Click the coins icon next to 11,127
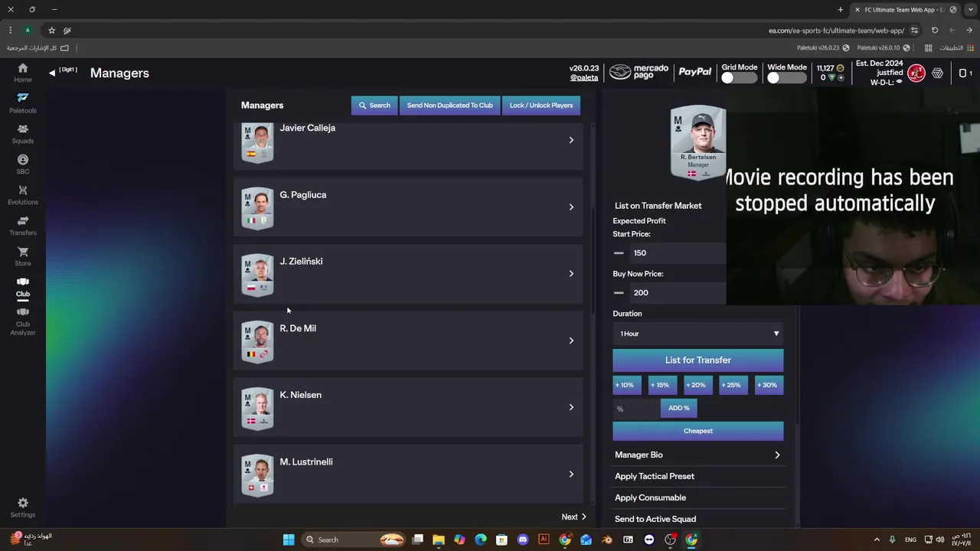 point(840,68)
